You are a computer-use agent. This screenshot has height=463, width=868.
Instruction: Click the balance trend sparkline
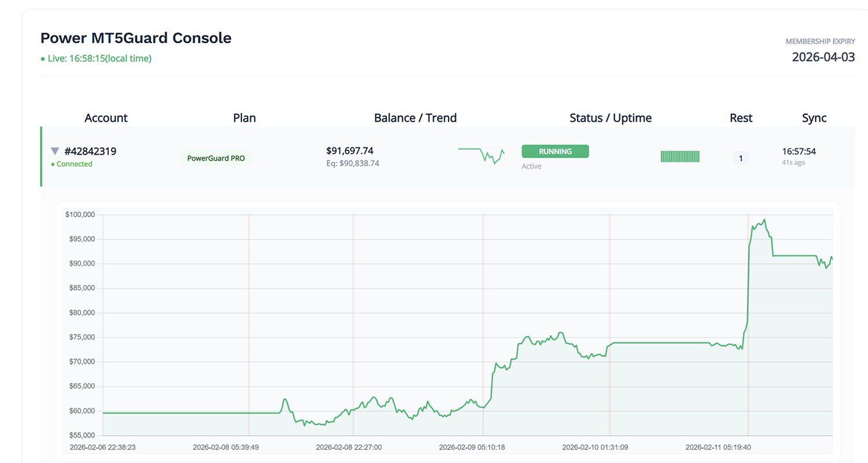point(481,156)
